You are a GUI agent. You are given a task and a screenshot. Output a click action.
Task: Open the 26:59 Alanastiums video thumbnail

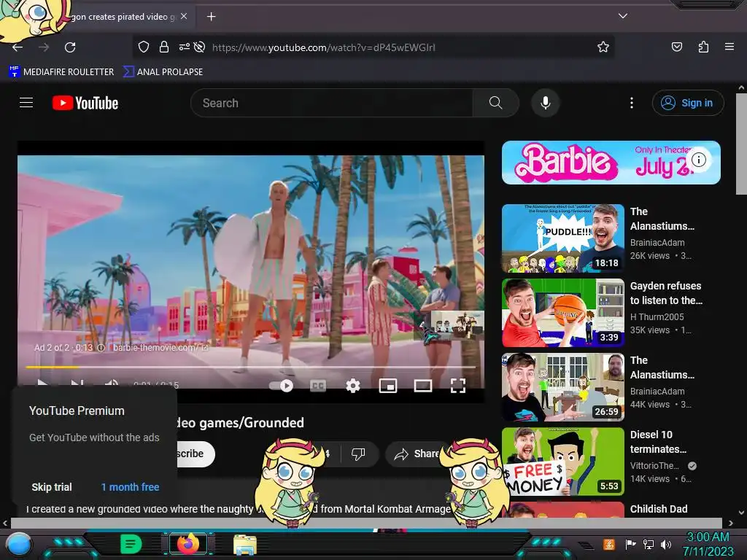(563, 386)
